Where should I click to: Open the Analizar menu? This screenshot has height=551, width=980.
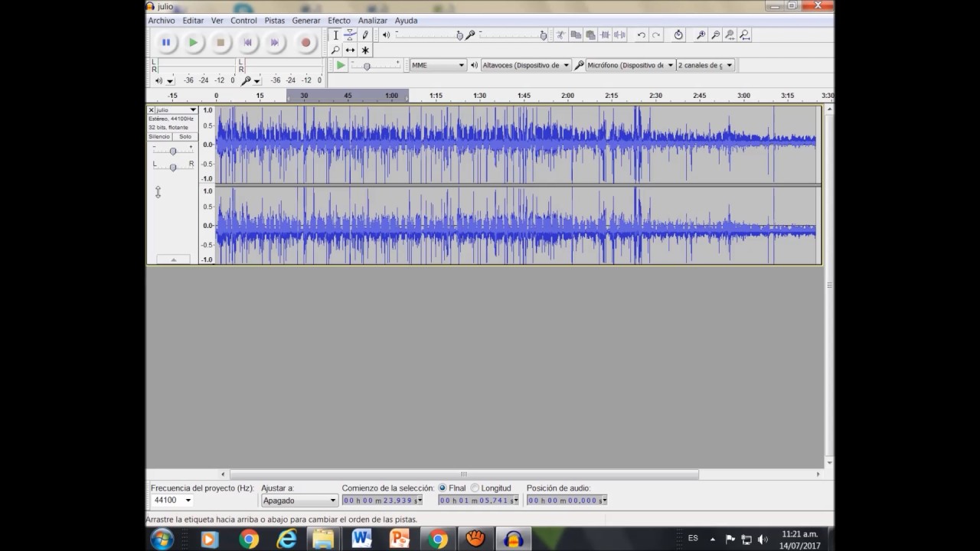[373, 21]
